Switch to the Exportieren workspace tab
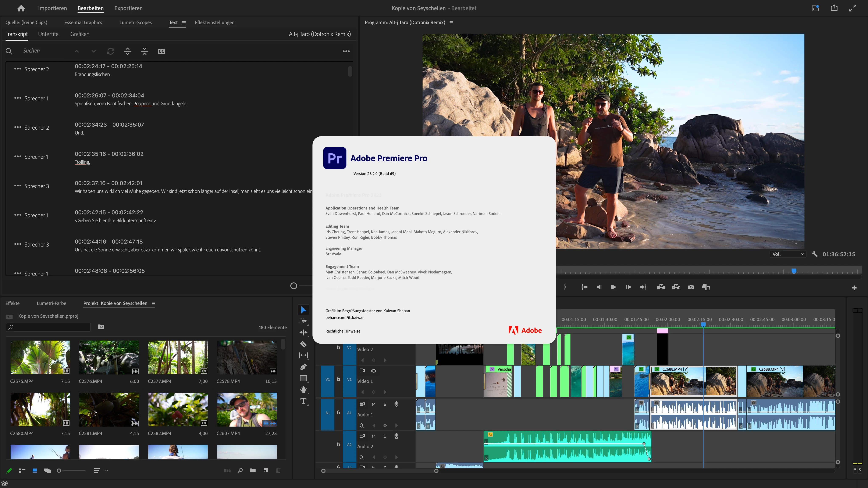868x488 pixels. 128,8
